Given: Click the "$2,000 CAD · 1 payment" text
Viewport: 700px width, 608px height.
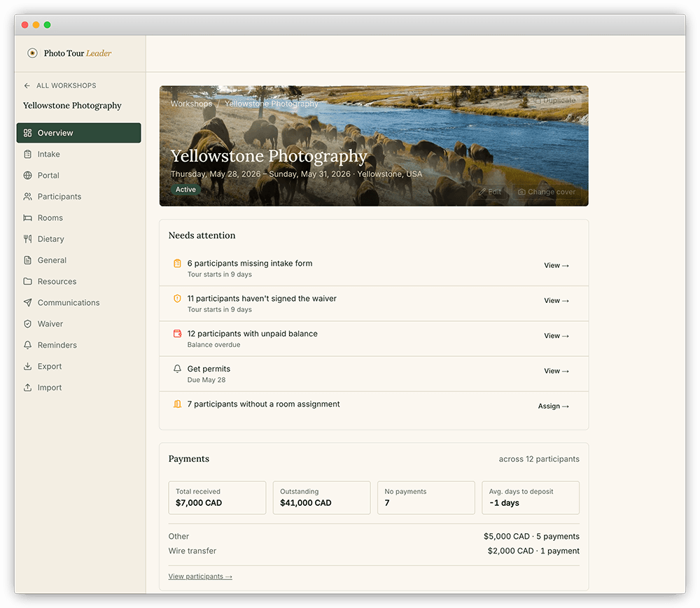Looking at the screenshot, I should pyautogui.click(x=533, y=551).
